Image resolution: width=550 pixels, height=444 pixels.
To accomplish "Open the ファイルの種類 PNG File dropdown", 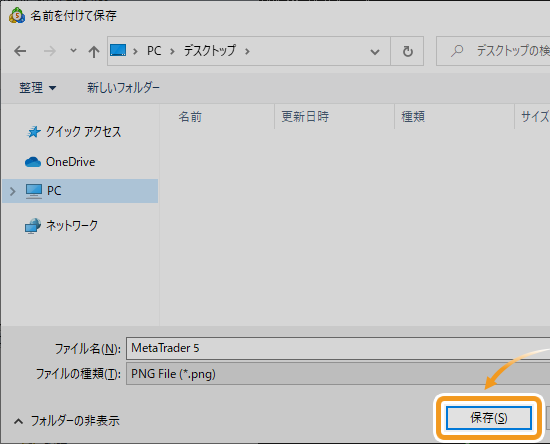I will (338, 374).
